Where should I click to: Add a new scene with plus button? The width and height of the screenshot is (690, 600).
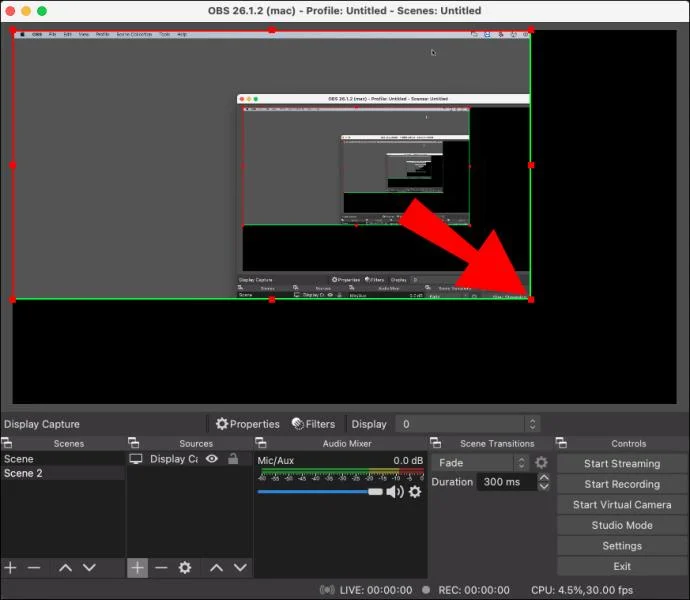coord(10,567)
